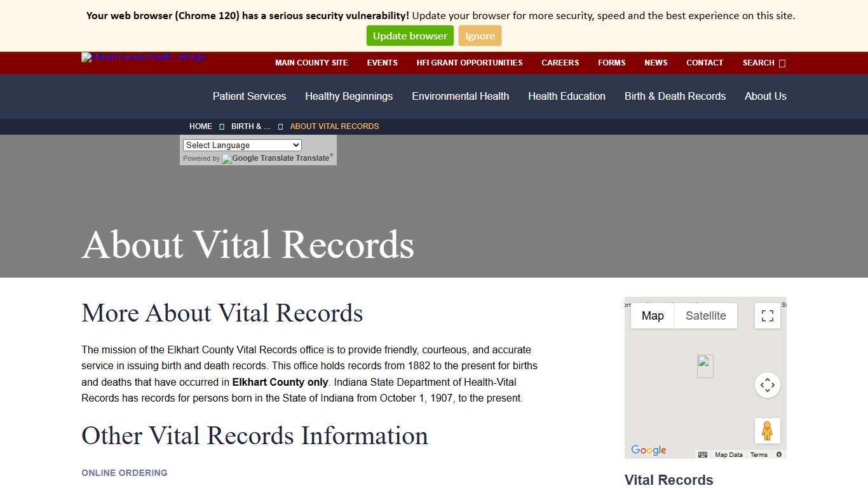View Google Maps Terms
The width and height of the screenshot is (868, 488).
(759, 454)
